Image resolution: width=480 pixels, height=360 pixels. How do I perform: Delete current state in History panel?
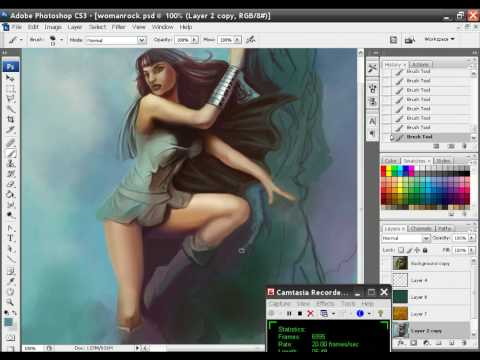point(465,146)
